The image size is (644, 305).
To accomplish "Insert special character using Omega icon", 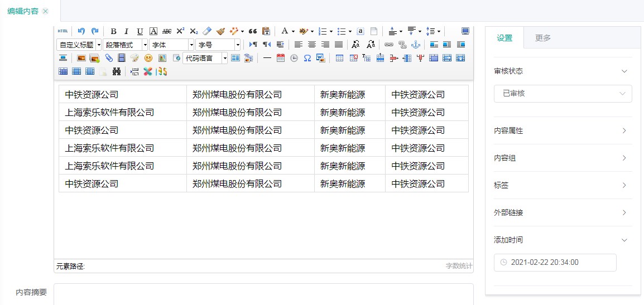I will (307, 58).
